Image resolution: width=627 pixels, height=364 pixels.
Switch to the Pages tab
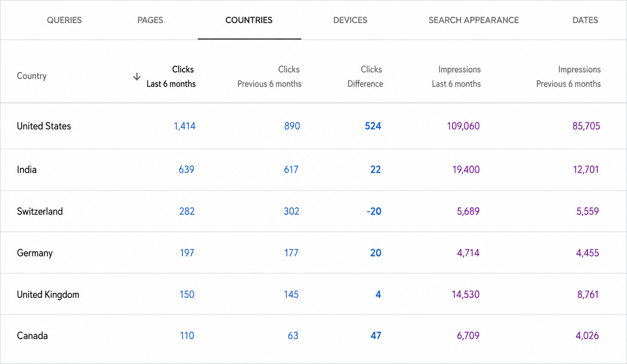pyautogui.click(x=150, y=20)
